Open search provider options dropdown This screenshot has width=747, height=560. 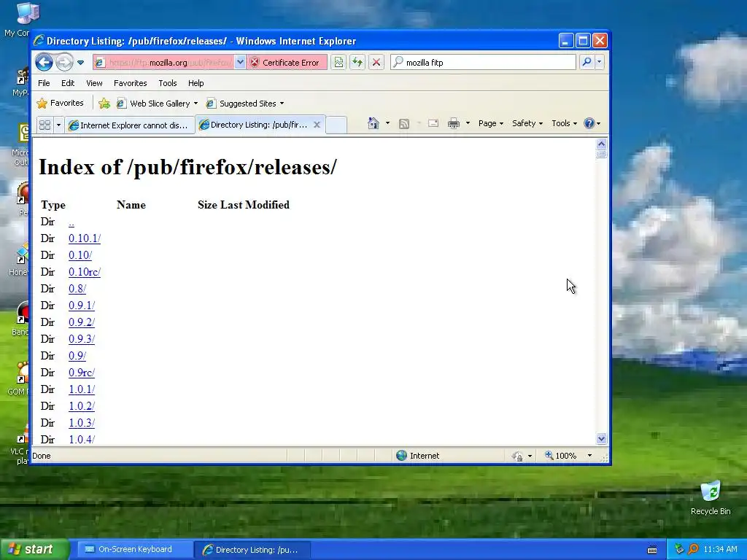600,62
